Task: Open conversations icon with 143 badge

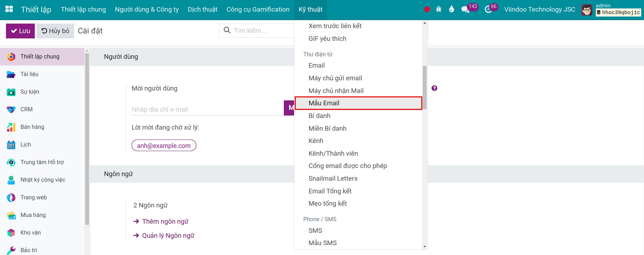Action: pyautogui.click(x=469, y=8)
